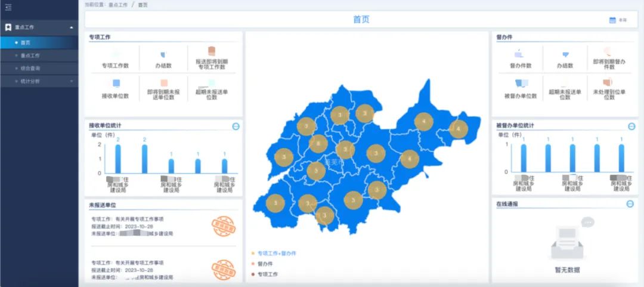The image size is (644, 287).
Task: Select the 首页 sidebar item
Action: click(25, 42)
